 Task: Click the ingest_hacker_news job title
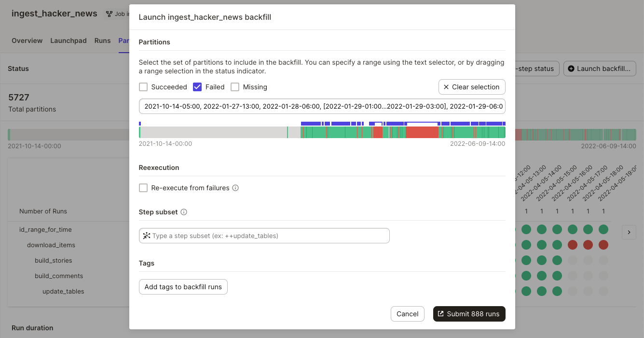click(55, 14)
